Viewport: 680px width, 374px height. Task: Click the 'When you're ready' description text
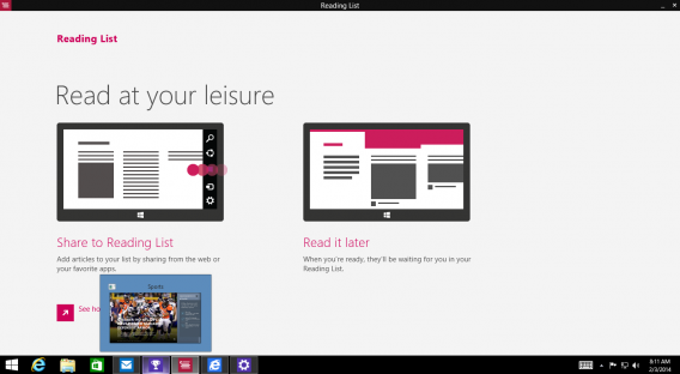pos(387,264)
